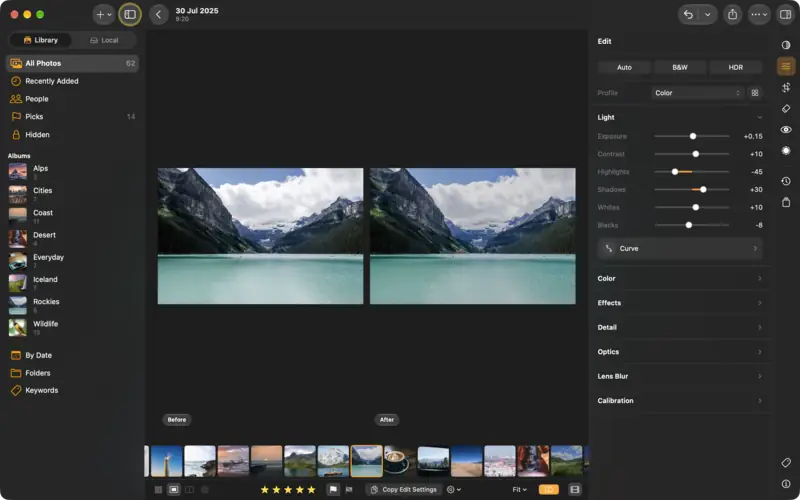Toggle the right panel button in top bar
800x500 pixels.
785,14
